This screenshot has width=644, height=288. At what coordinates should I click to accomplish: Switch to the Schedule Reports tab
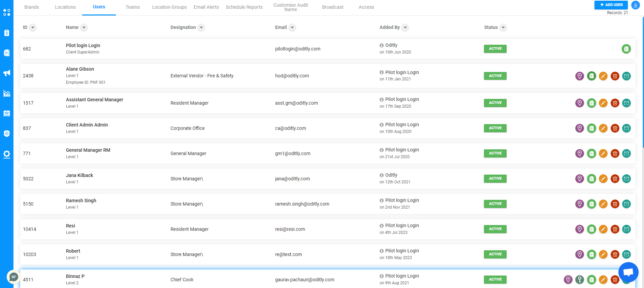pos(244,7)
